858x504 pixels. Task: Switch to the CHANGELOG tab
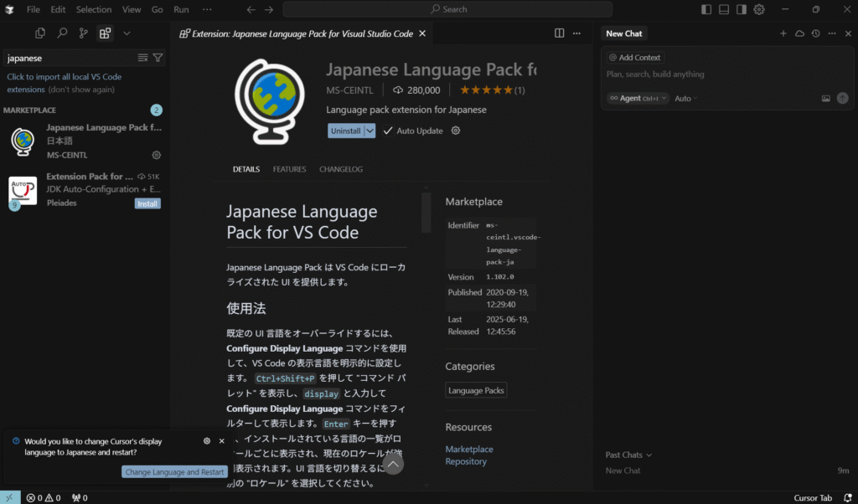pos(341,169)
